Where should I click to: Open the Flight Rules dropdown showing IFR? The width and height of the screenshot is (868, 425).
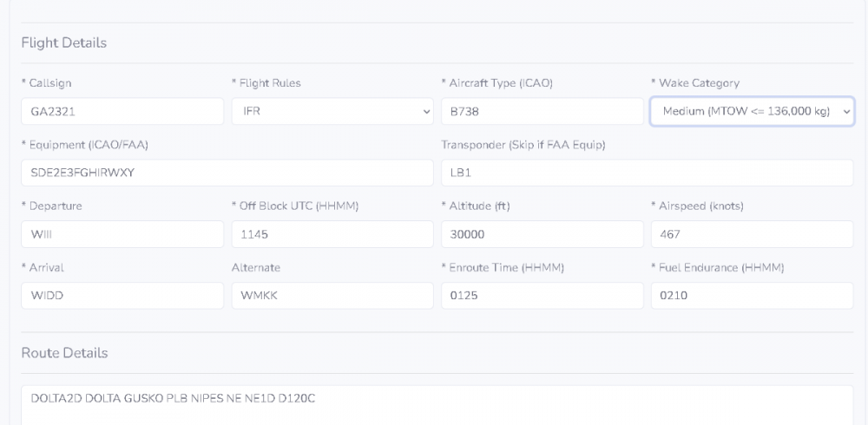pyautogui.click(x=332, y=111)
